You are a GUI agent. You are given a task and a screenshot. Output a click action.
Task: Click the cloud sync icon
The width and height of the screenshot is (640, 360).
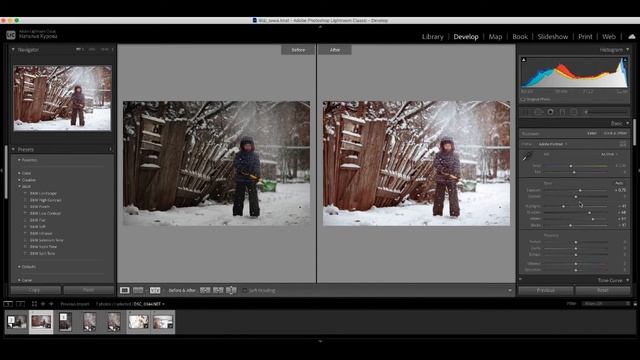click(x=632, y=37)
